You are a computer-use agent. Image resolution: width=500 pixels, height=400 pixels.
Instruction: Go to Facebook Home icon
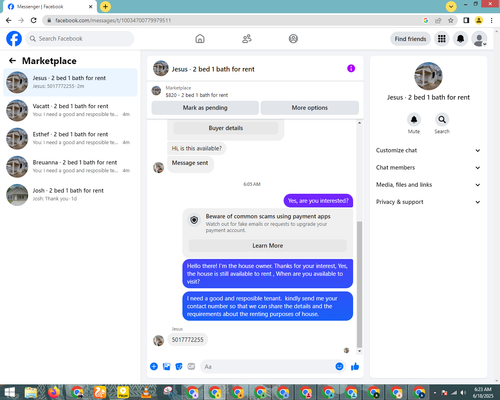coord(200,39)
